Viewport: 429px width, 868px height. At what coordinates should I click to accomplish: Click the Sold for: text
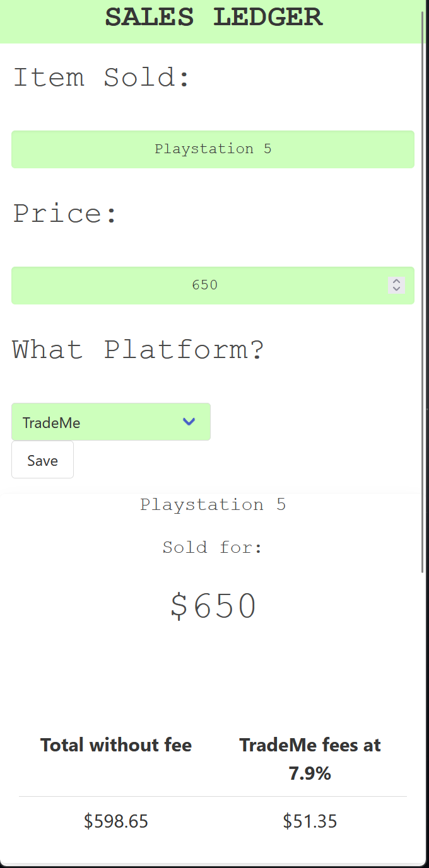(x=213, y=547)
